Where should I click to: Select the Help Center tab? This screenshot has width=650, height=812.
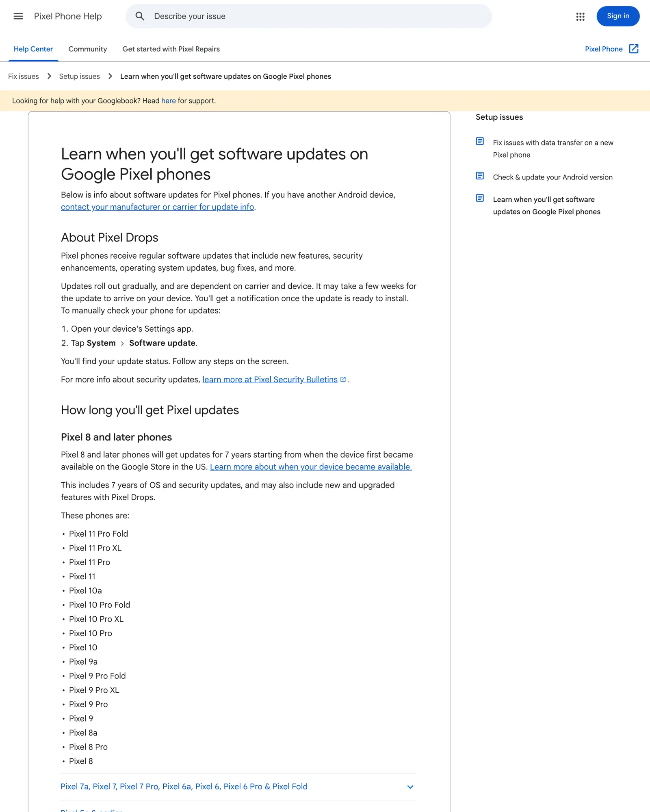[33, 49]
